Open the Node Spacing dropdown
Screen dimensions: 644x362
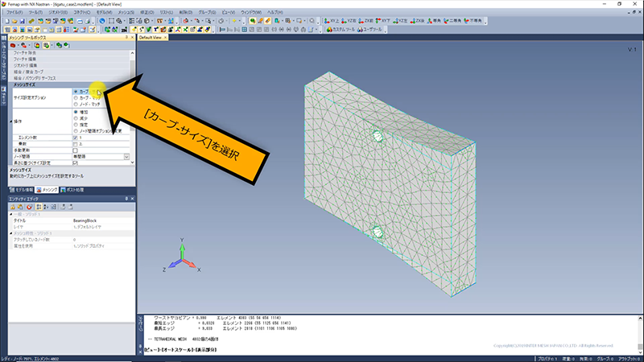126,157
